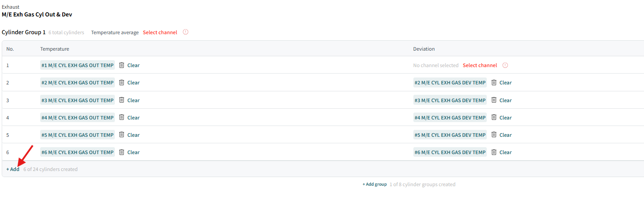Clear #2 M/E CYL EXH GAS OUT TEMP

click(133, 83)
